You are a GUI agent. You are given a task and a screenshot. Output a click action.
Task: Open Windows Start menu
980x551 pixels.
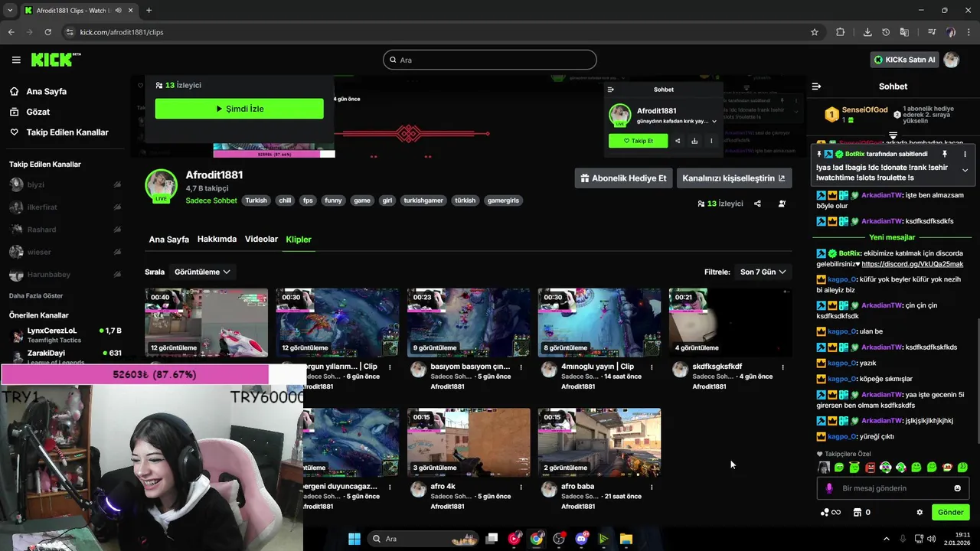point(354,539)
